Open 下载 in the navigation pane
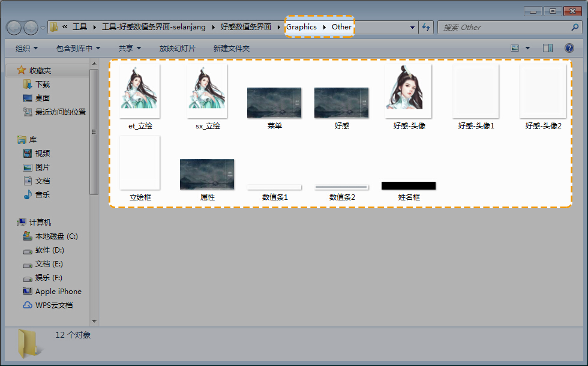Viewport: 588px width, 366px height. click(x=43, y=85)
